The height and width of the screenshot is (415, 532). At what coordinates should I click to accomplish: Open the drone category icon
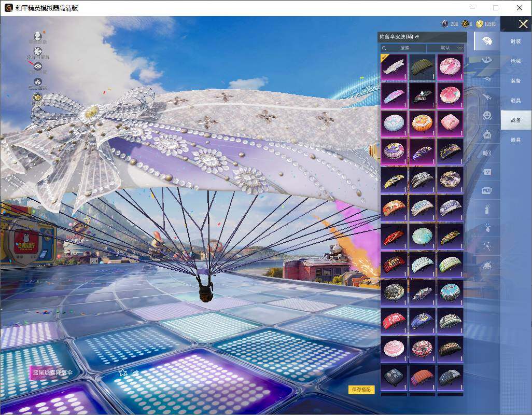(487, 79)
